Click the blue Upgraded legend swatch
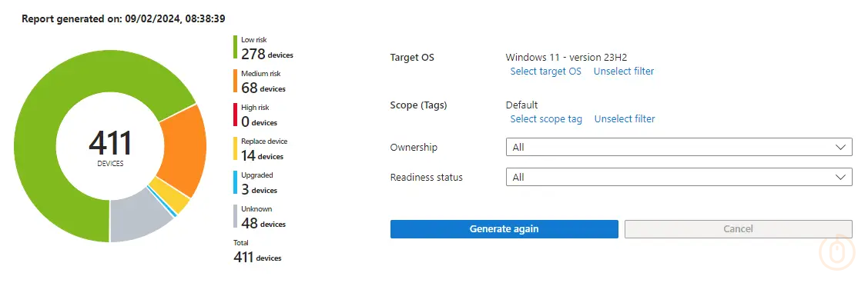Screen dimensions: 868x283 [235, 182]
